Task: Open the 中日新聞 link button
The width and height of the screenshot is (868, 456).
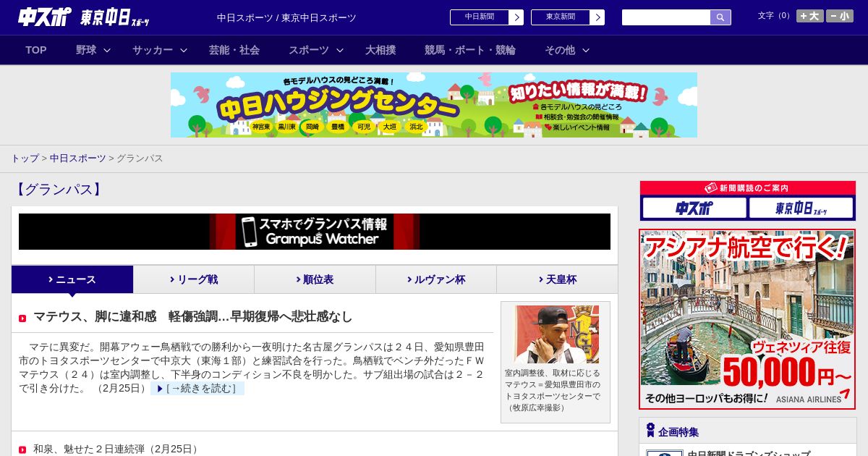Action: coord(480,17)
